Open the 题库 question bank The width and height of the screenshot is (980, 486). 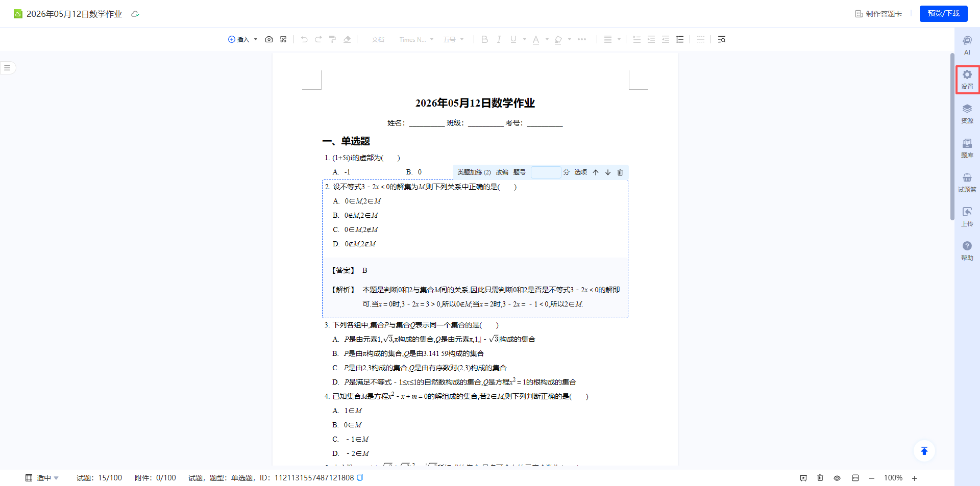coord(967,148)
